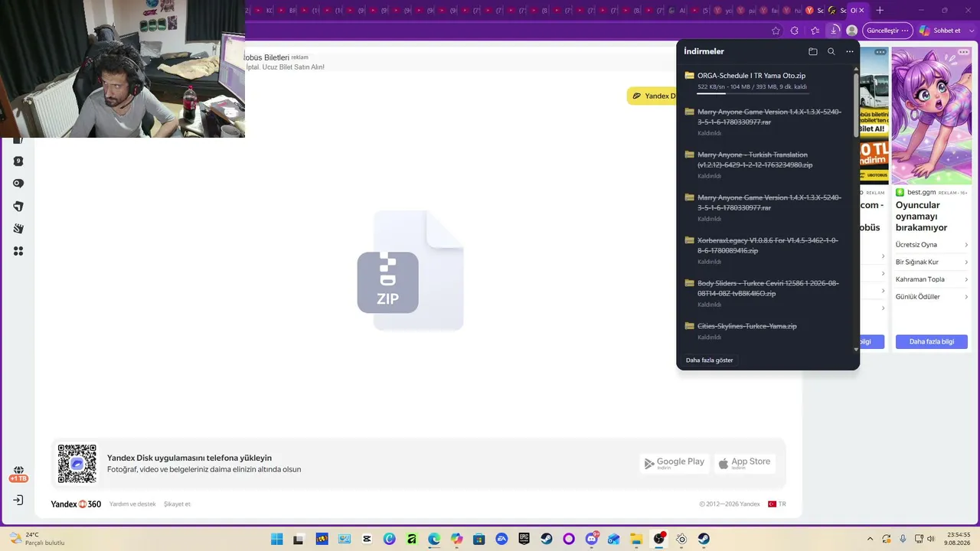Screen dimensions: 980x551
Task: Open the four-dot apps grid in sidebar
Action: (18, 251)
